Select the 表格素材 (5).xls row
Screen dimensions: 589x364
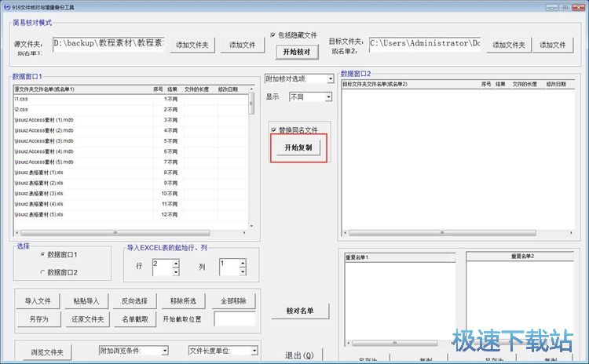coord(130,215)
